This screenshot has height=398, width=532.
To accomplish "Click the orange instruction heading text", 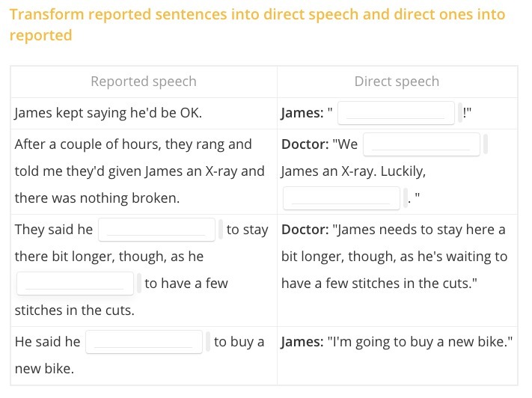I will click(x=257, y=25).
